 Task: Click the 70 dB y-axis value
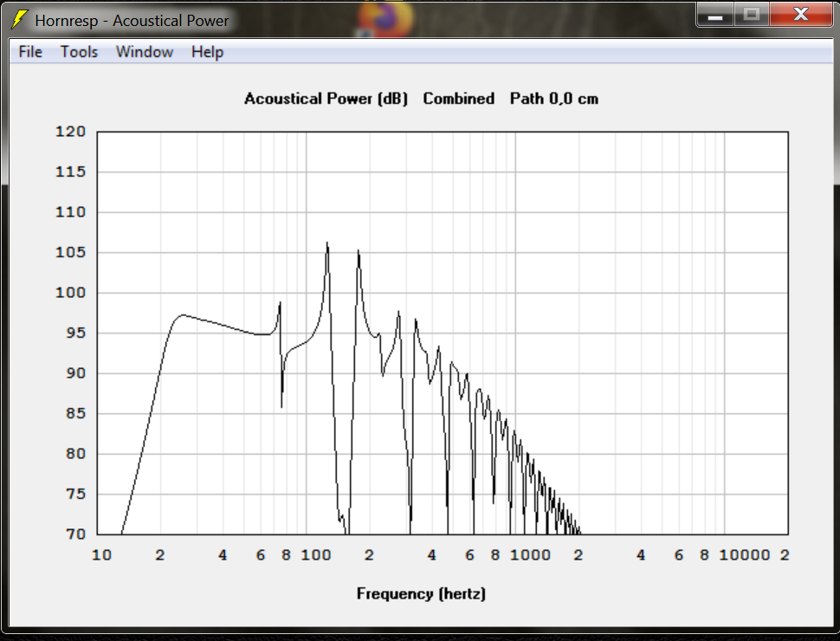pos(75,534)
